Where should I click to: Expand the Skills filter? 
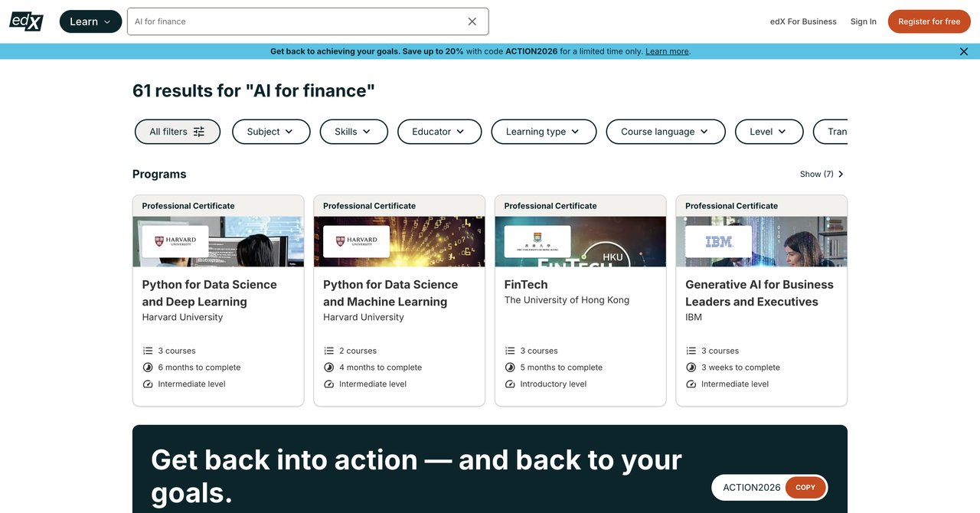click(354, 132)
